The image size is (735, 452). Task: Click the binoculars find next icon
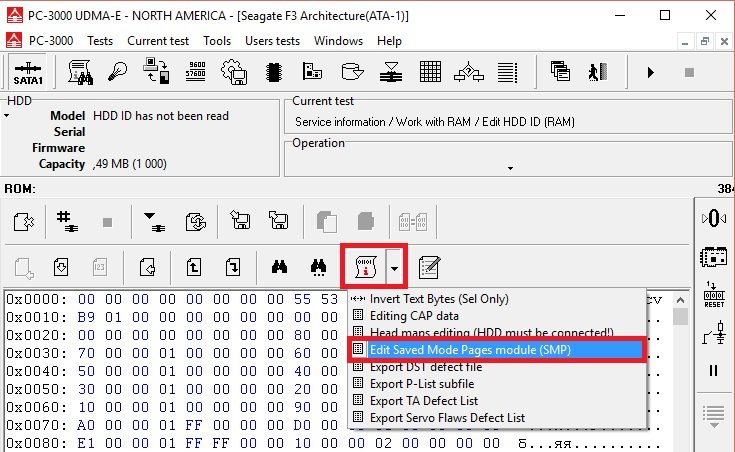pos(318,267)
